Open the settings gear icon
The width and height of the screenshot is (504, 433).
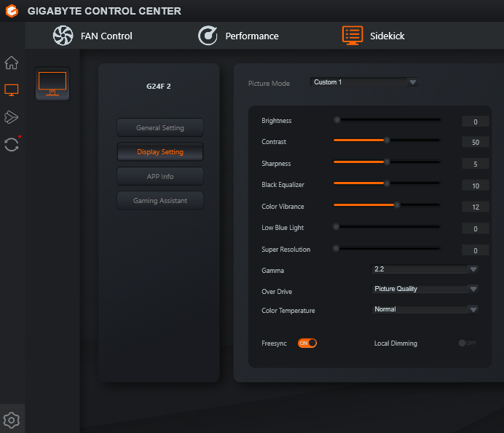(x=11, y=420)
